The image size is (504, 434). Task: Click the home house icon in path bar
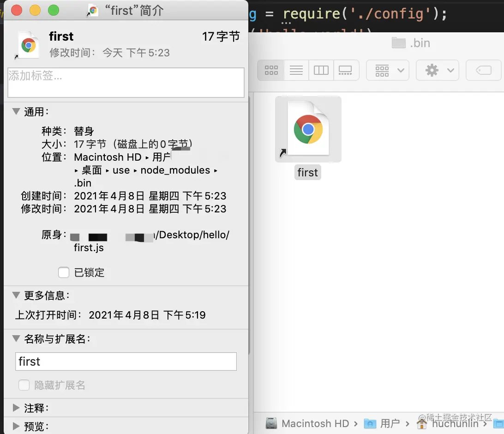click(422, 424)
